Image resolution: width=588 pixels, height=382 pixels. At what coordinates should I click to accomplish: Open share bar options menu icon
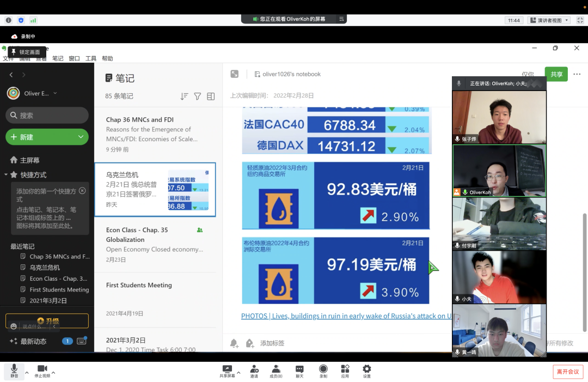click(x=341, y=19)
